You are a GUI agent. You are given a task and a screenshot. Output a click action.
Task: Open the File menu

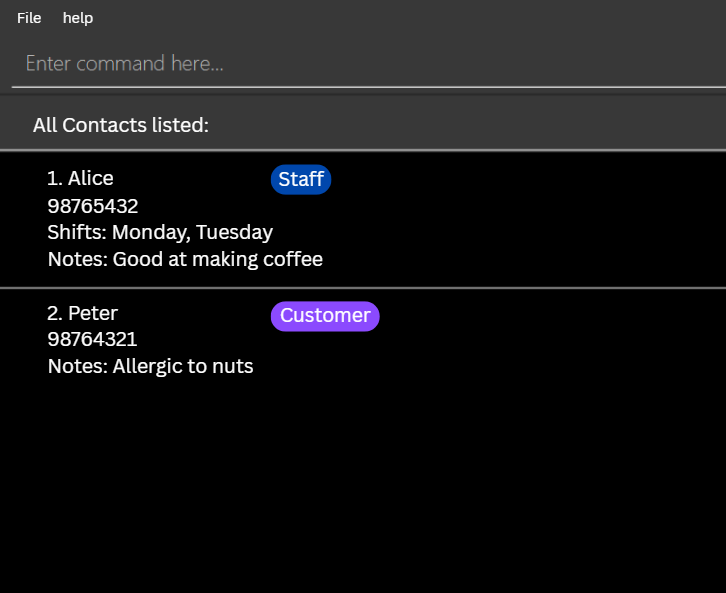(x=29, y=18)
